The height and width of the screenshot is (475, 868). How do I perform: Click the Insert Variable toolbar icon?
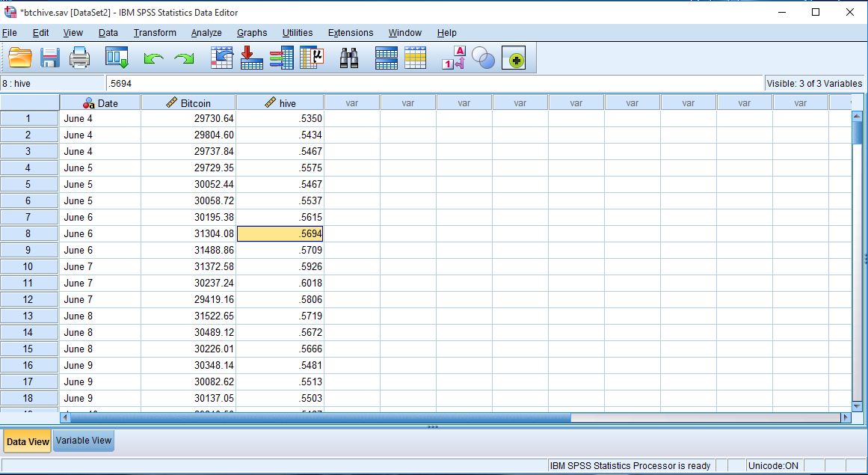[x=415, y=58]
